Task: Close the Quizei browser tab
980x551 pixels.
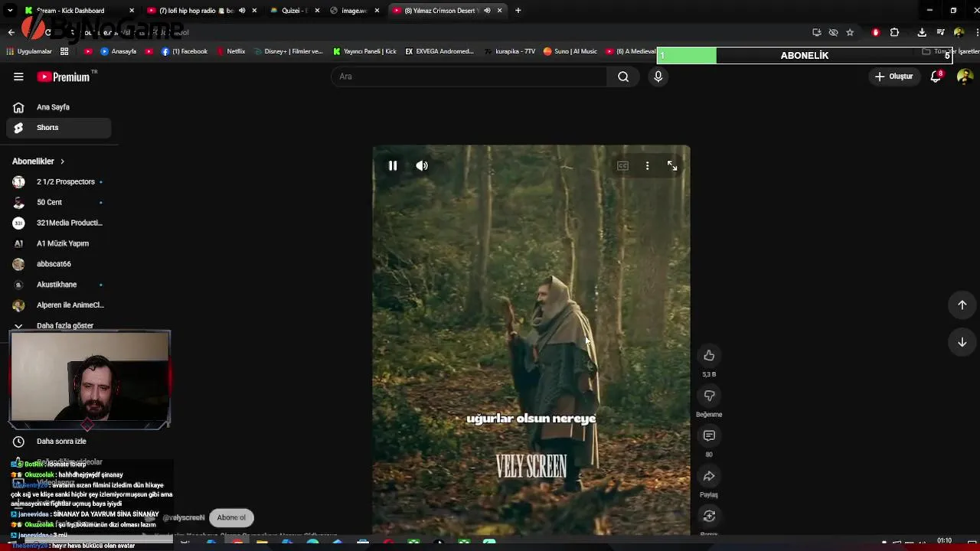Action: [x=316, y=11]
